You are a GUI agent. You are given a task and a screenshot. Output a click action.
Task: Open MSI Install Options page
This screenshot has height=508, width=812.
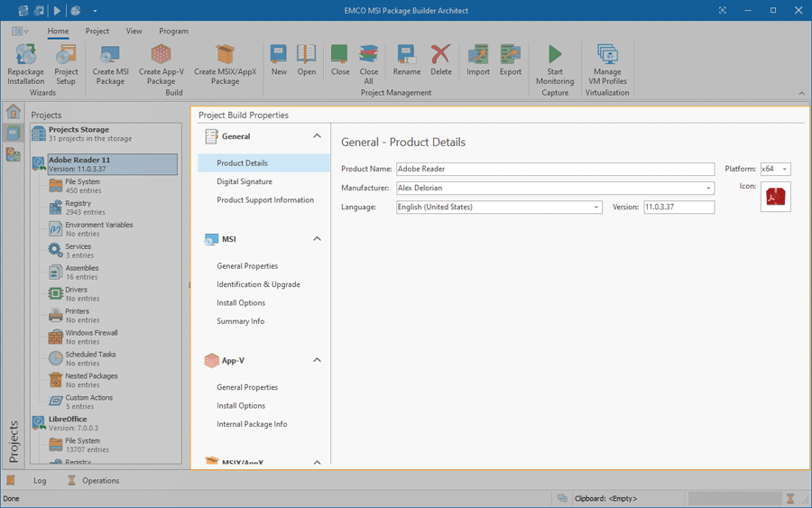click(241, 303)
